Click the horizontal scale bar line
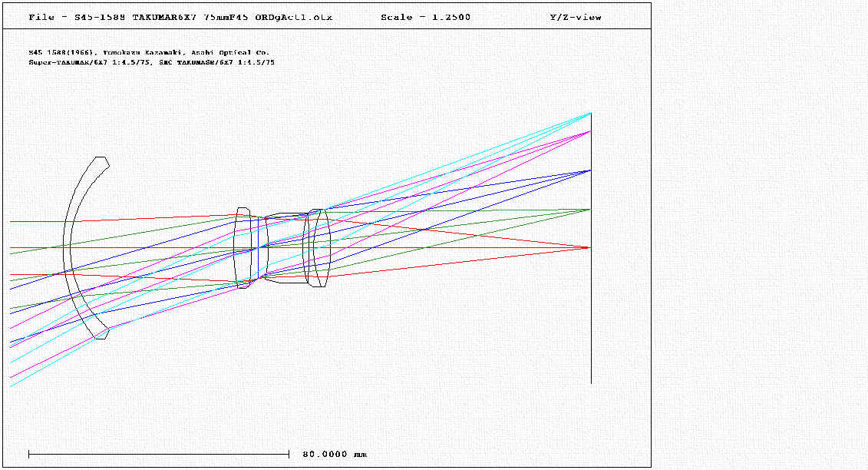868x470 pixels. pos(159,455)
